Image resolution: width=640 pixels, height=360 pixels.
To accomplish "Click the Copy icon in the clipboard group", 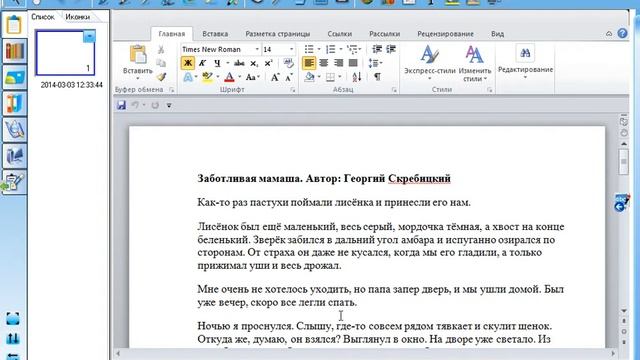I will click(161, 63).
